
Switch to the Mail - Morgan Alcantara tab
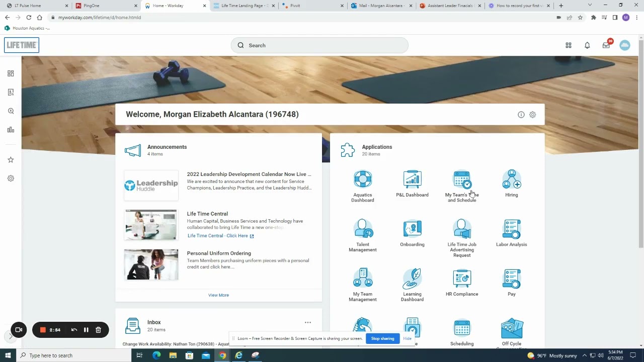tap(380, 6)
